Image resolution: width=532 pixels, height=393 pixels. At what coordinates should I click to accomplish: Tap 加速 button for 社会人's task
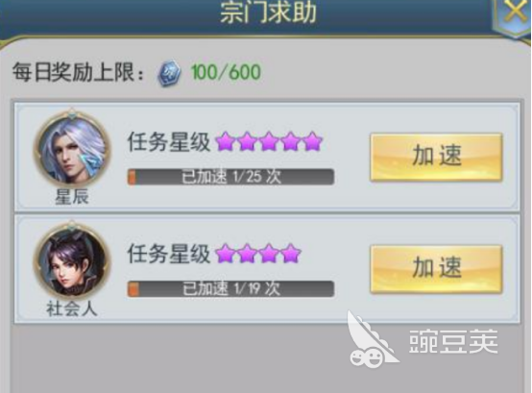(436, 268)
